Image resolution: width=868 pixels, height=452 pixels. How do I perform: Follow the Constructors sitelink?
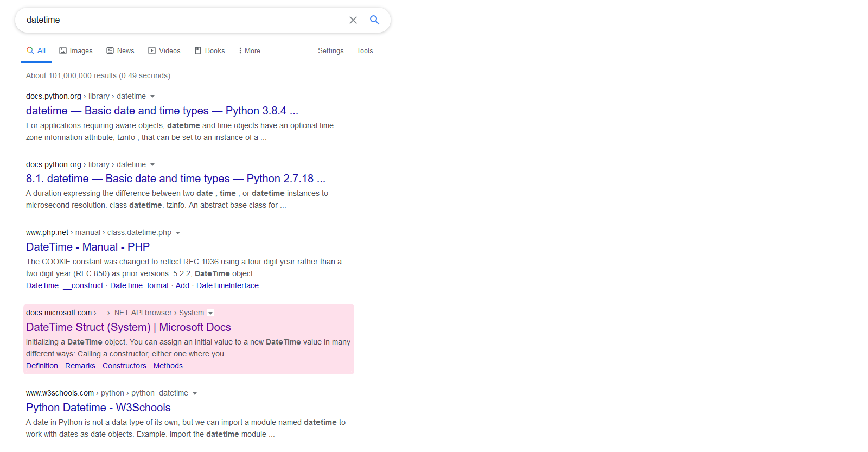pyautogui.click(x=124, y=366)
